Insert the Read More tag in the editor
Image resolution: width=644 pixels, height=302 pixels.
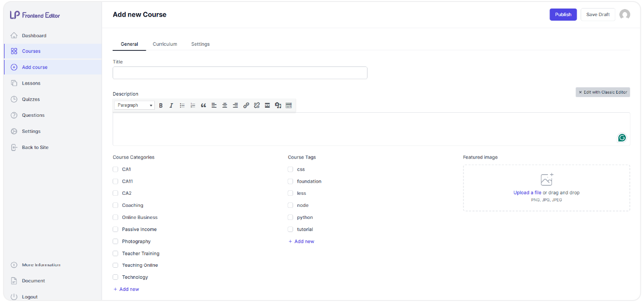(x=267, y=105)
